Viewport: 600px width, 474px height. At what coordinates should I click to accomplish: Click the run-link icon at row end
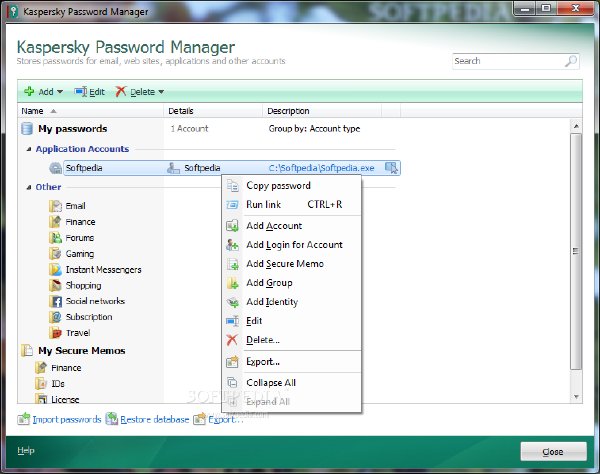[391, 168]
